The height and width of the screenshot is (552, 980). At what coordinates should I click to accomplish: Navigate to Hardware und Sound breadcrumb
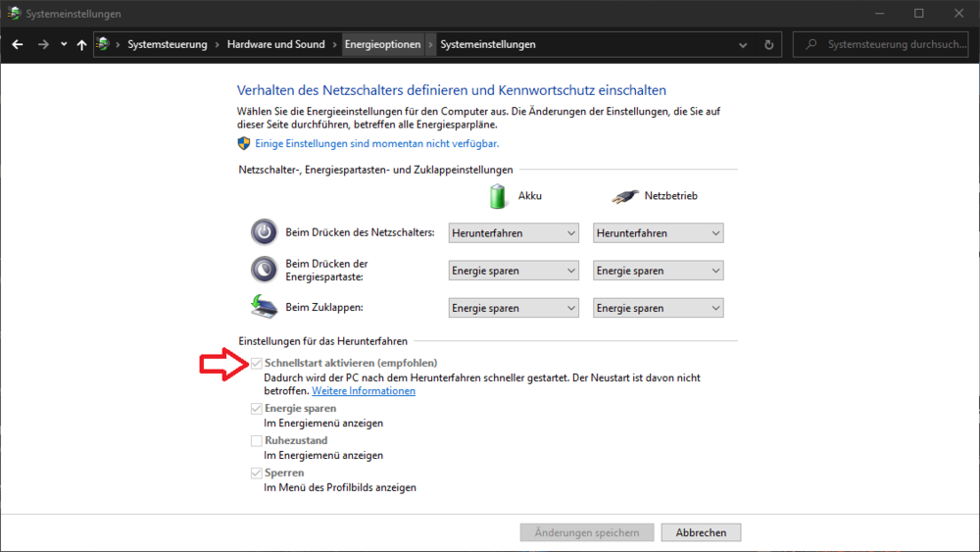click(x=275, y=44)
